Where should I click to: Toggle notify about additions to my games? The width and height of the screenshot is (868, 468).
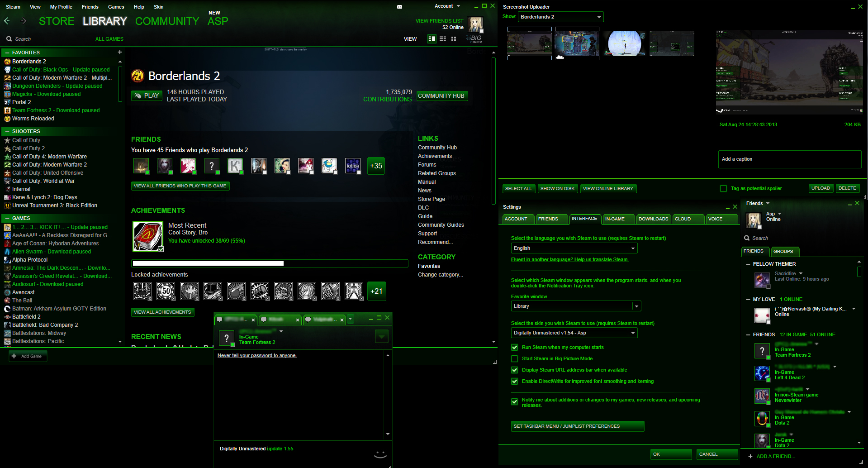point(514,402)
